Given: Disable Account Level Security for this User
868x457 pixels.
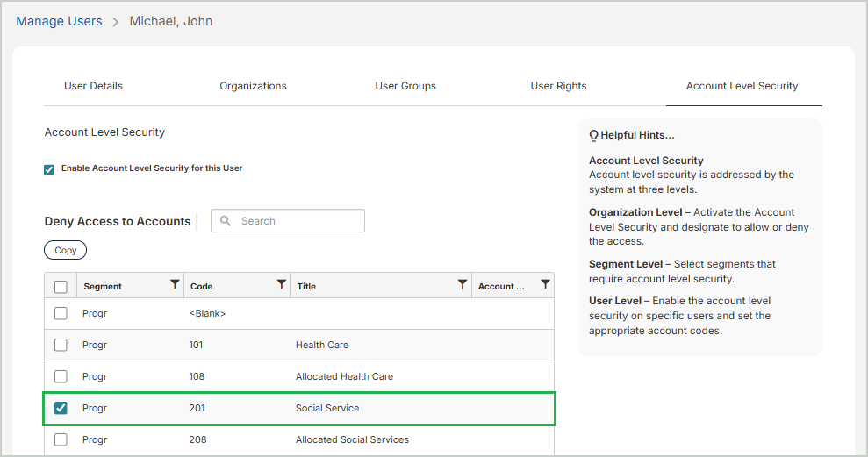Looking at the screenshot, I should point(49,169).
